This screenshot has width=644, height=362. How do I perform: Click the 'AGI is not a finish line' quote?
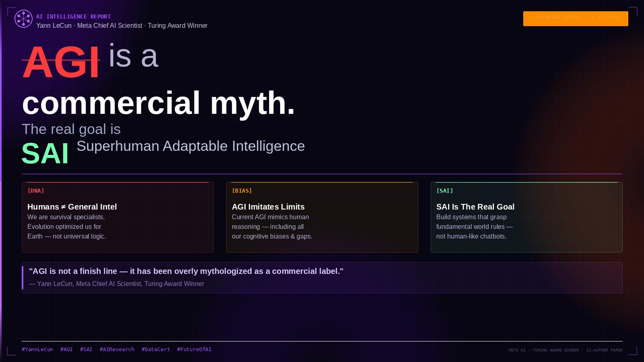186,271
